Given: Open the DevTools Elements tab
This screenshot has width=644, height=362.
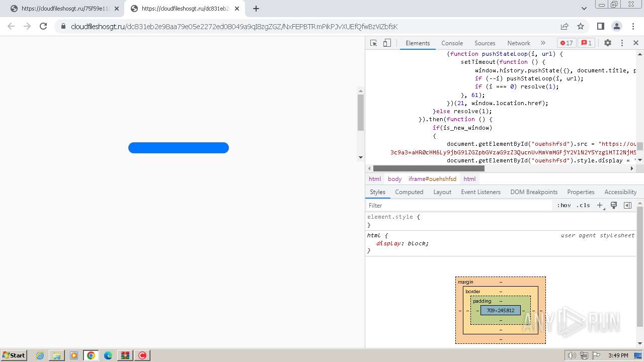Looking at the screenshot, I should click(418, 43).
